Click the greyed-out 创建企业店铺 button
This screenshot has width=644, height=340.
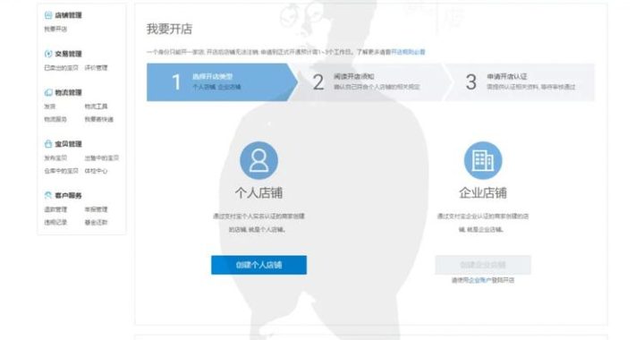(x=483, y=265)
